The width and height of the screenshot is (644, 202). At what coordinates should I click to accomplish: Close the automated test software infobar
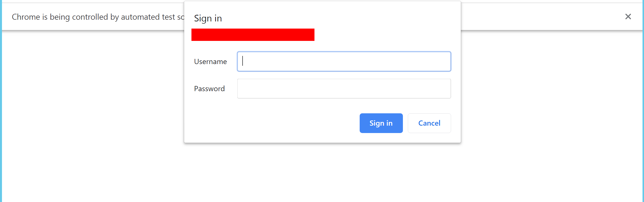click(628, 17)
